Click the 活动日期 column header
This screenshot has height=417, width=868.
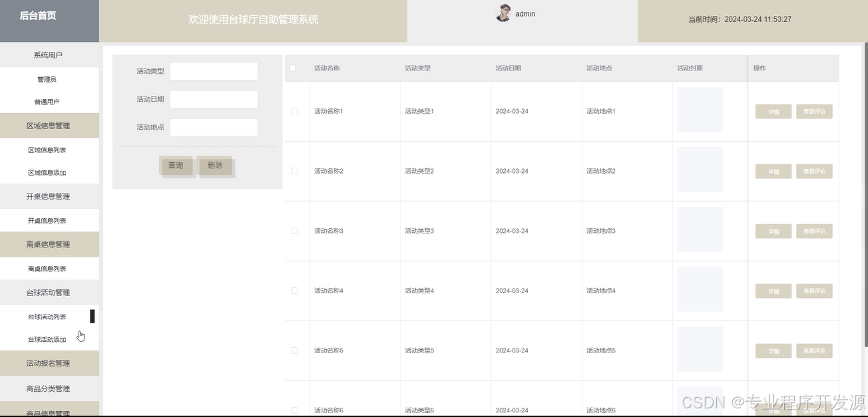tap(509, 68)
